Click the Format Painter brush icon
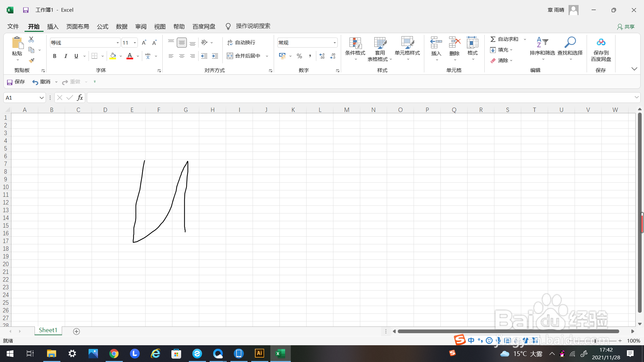The height and width of the screenshot is (362, 644). [32, 61]
